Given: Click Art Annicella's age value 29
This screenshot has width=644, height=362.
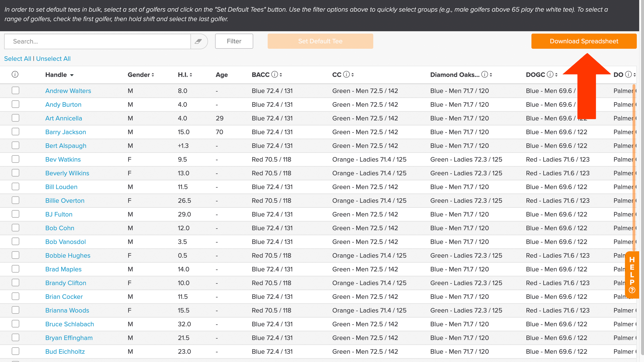Looking at the screenshot, I should 220,118.
